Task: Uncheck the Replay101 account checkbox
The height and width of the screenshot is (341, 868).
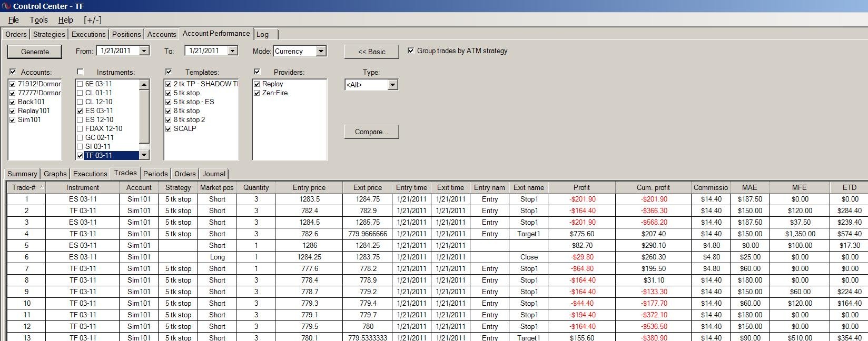Action: 13,111
